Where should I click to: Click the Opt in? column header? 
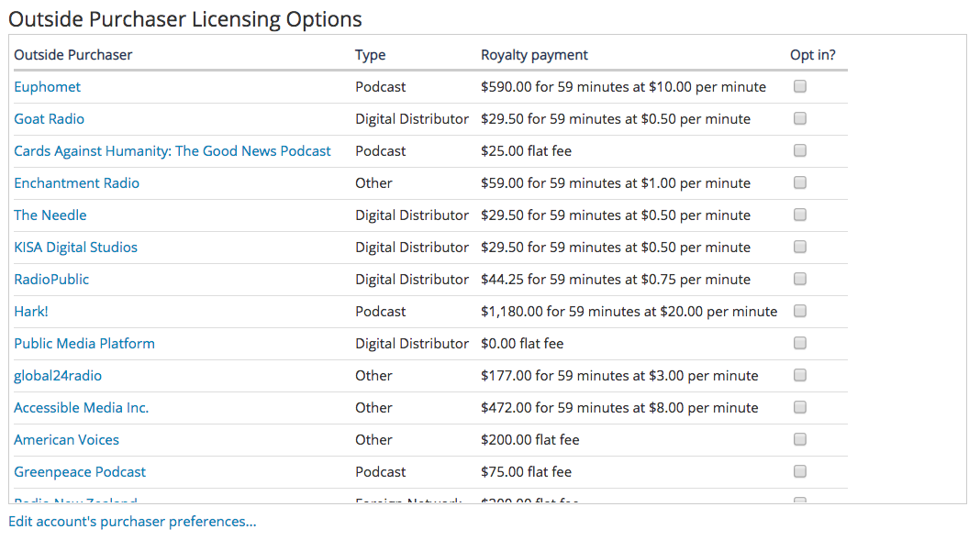(x=812, y=55)
